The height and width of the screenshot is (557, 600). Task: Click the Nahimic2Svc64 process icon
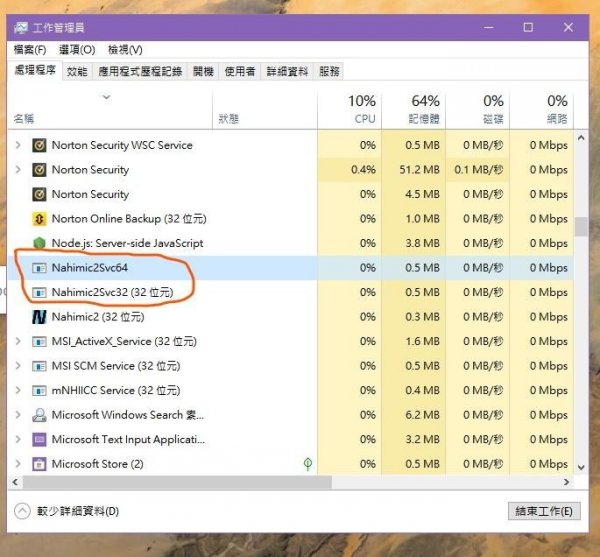(x=39, y=268)
